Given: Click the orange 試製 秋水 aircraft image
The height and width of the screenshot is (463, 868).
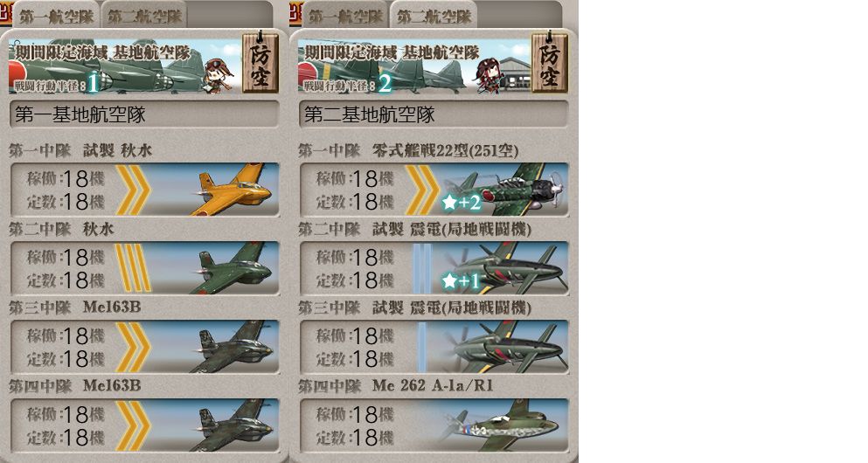Looking at the screenshot, I should click(233, 190).
